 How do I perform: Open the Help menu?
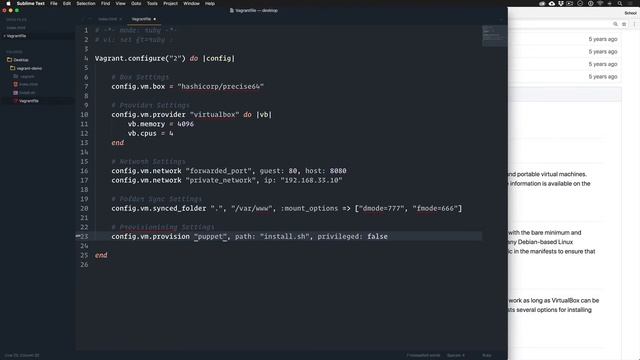pyautogui.click(x=210, y=3)
